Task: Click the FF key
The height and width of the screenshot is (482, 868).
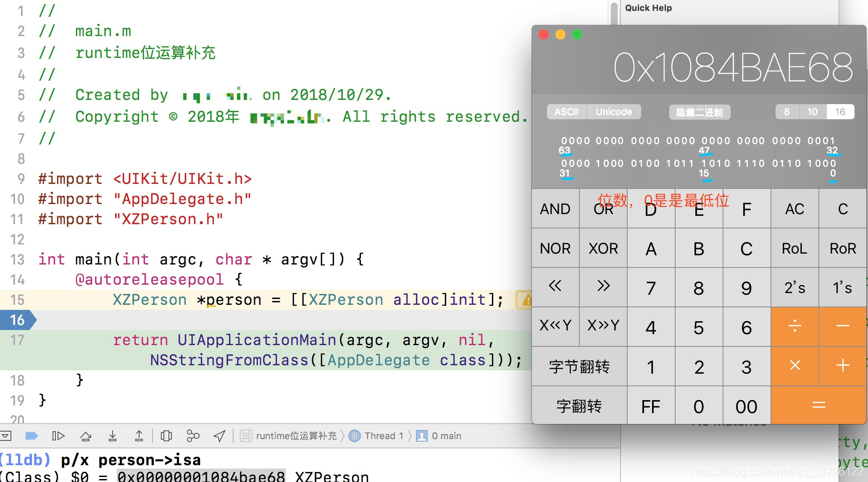Action: tap(651, 405)
